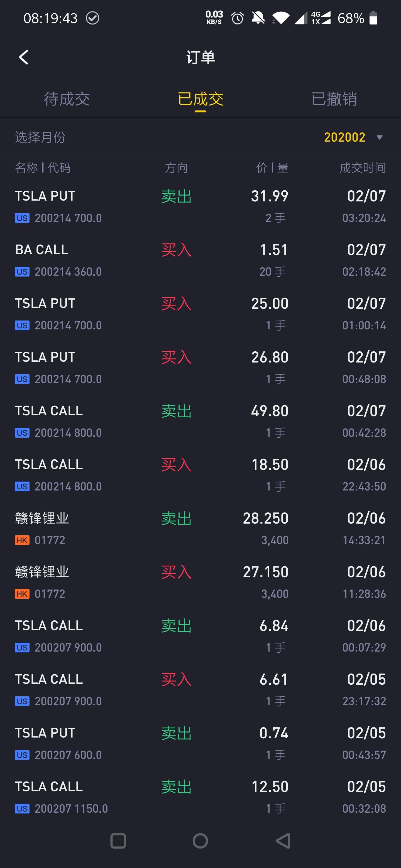Select the 已成交 tab
Viewport: 401px width, 868px height.
(200, 99)
